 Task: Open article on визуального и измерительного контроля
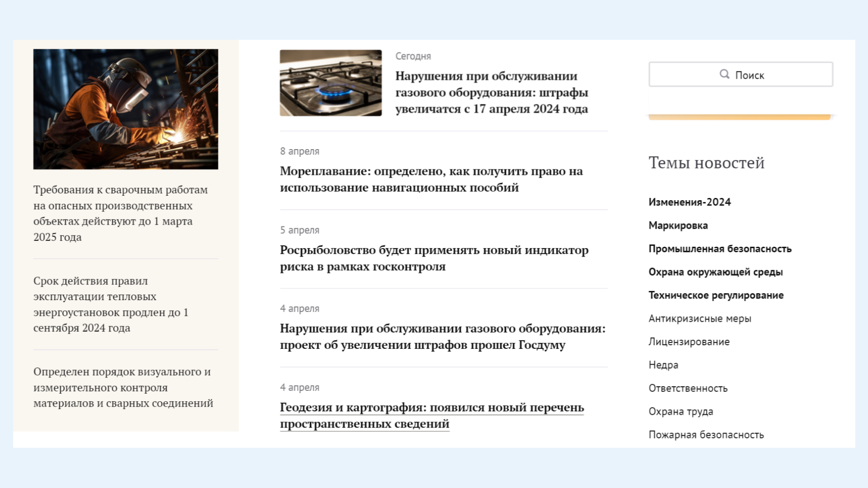pos(123,387)
